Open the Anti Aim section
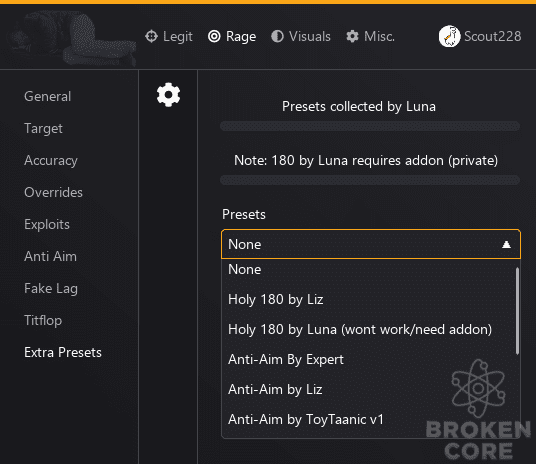Screen dimensions: 536x464 (50, 256)
